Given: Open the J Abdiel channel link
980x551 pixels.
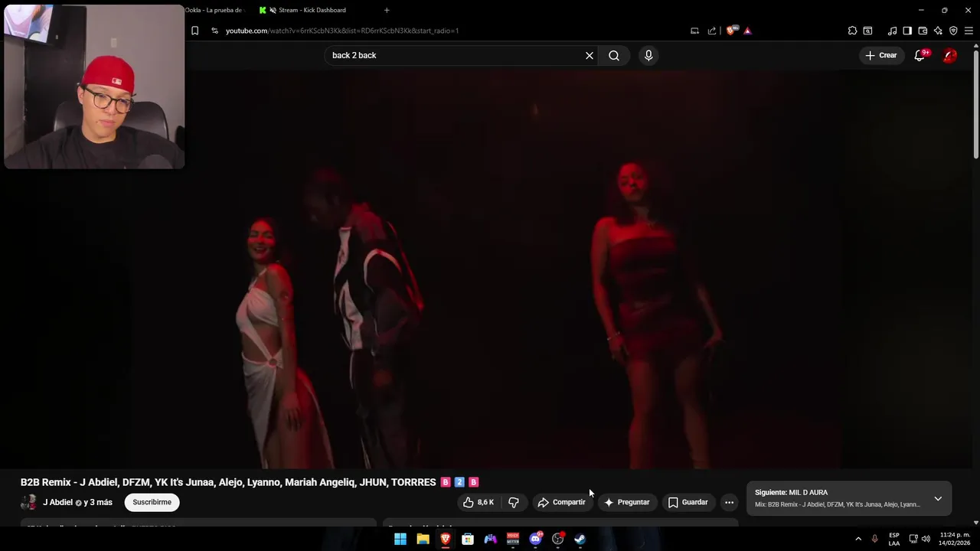Looking at the screenshot, I should tap(57, 502).
